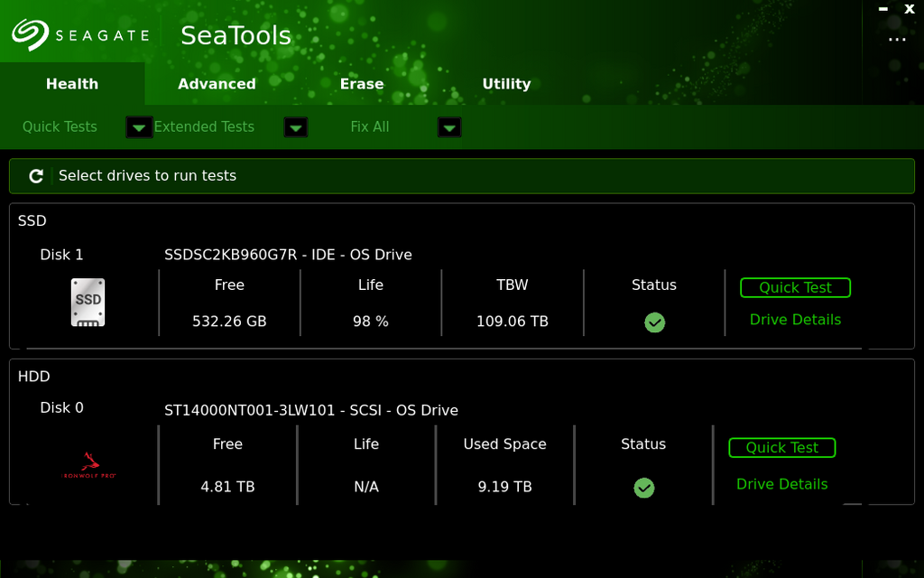The height and width of the screenshot is (578, 924).
Task: Click the 'TBW' column header
Action: pos(513,284)
